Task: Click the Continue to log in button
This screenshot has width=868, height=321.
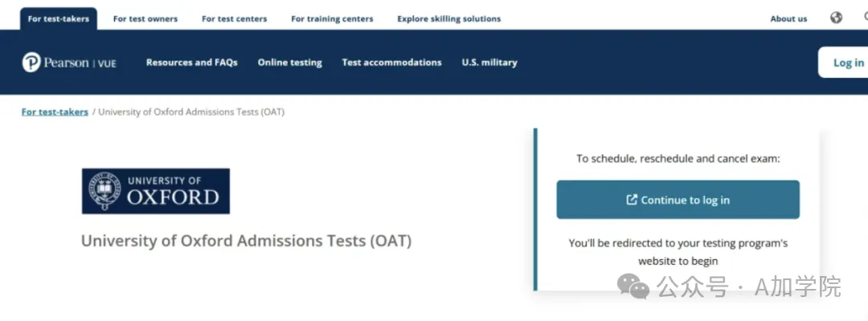Action: tap(678, 200)
